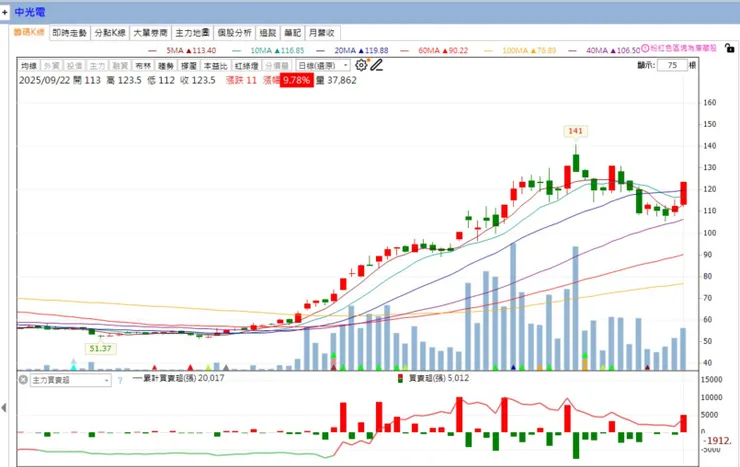
Task: Click the 中光電 stock title
Action: click(x=30, y=12)
